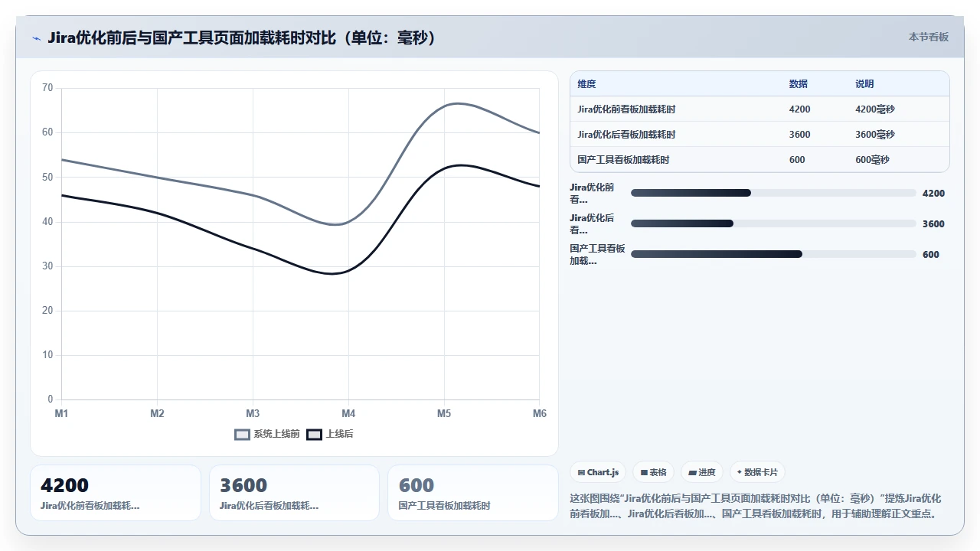Click the 600 value in the third table row
980x551 pixels.
click(x=797, y=160)
